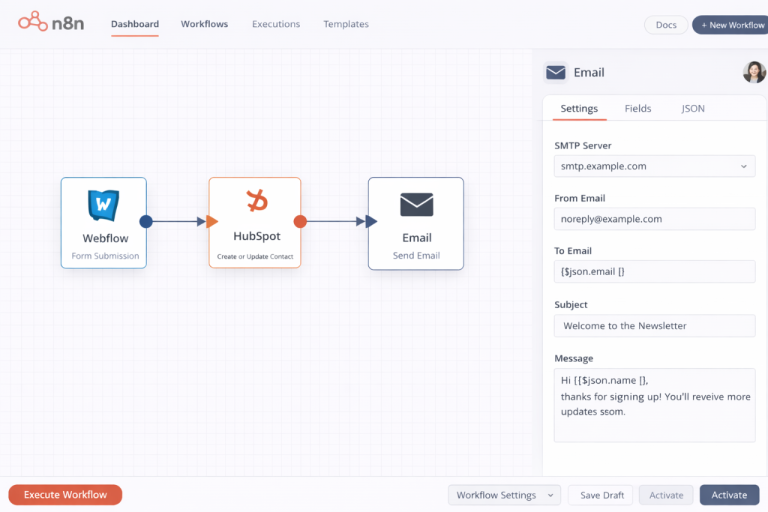Click the Subject input field
Screen dimensions: 768x512
pyautogui.click(x=654, y=326)
